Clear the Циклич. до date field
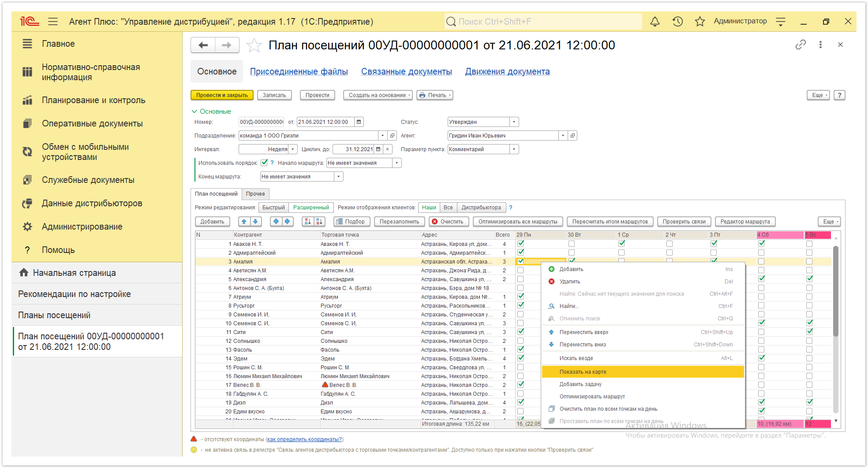 click(x=388, y=149)
